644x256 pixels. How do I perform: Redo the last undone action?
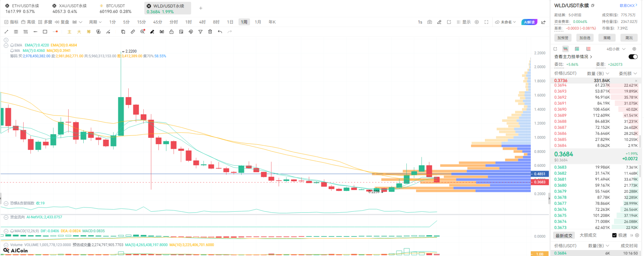click(230, 32)
